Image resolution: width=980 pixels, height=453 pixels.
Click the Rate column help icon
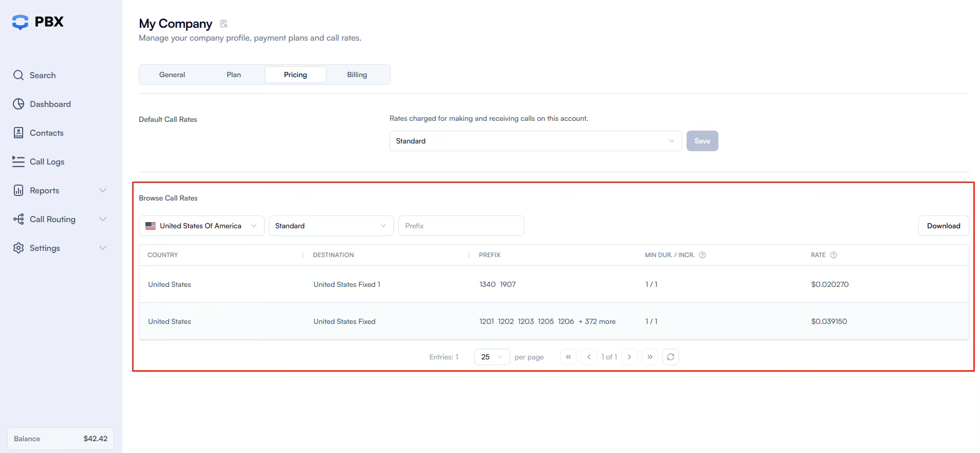click(x=834, y=255)
